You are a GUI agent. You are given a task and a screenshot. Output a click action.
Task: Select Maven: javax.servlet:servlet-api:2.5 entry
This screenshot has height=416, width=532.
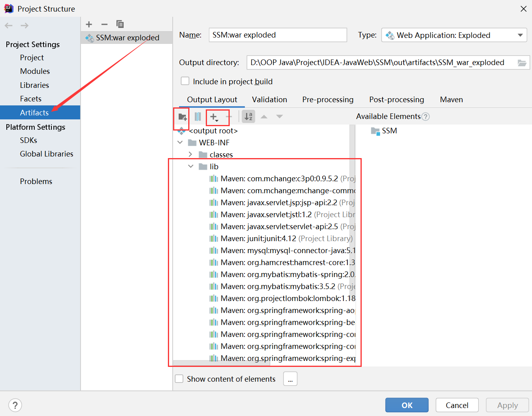tap(282, 226)
